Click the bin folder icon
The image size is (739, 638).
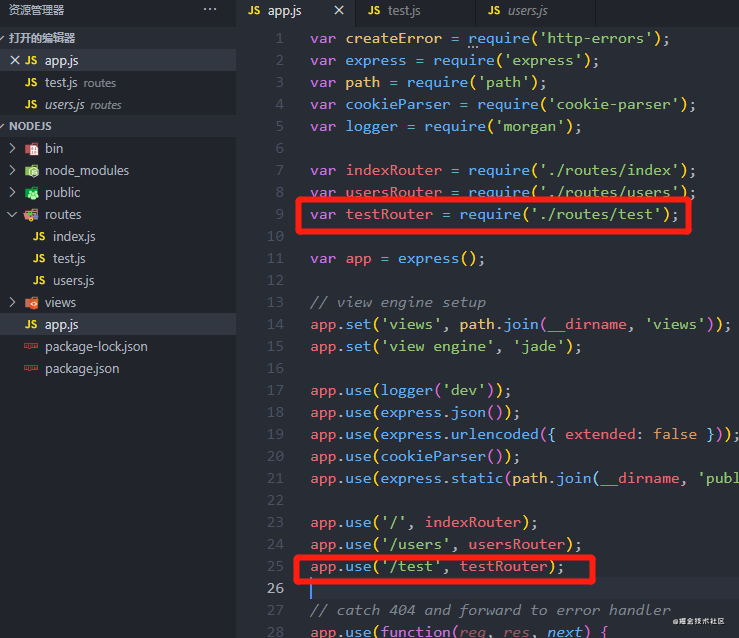point(32,149)
